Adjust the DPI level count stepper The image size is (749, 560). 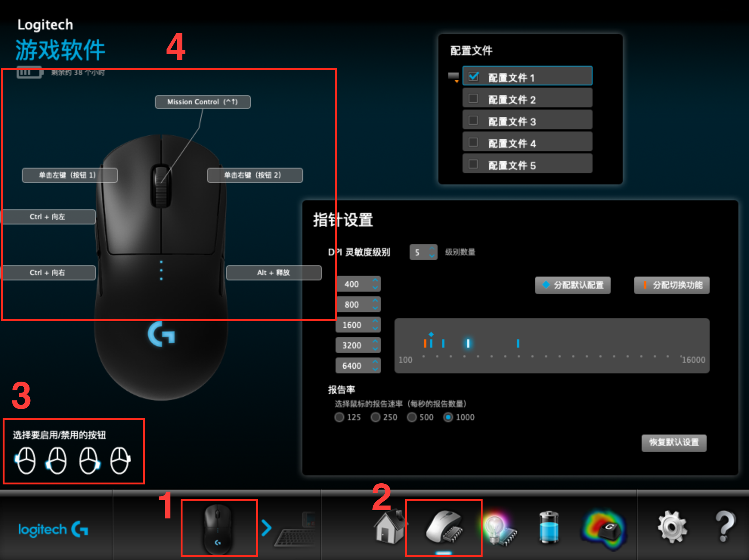(432, 252)
